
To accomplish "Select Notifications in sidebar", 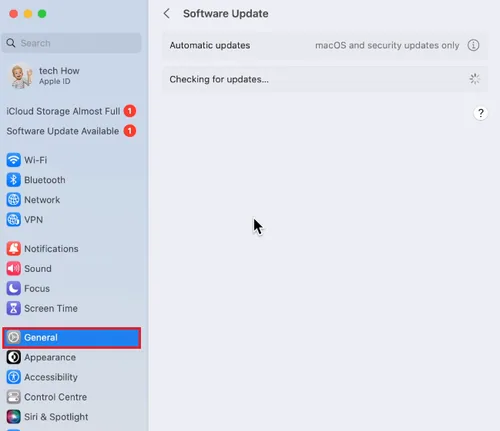I will pyautogui.click(x=71, y=249).
